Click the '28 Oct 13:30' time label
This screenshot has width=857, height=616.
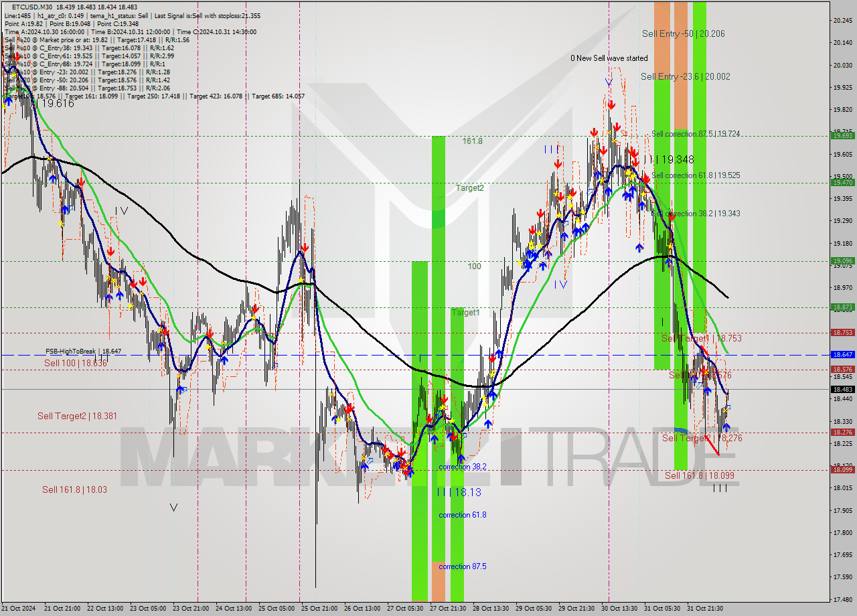click(x=490, y=609)
